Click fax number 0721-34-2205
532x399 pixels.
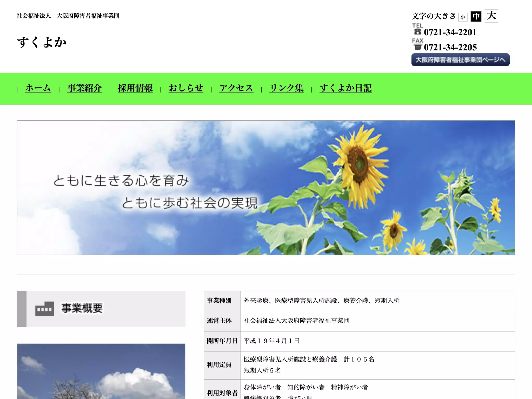pos(450,48)
